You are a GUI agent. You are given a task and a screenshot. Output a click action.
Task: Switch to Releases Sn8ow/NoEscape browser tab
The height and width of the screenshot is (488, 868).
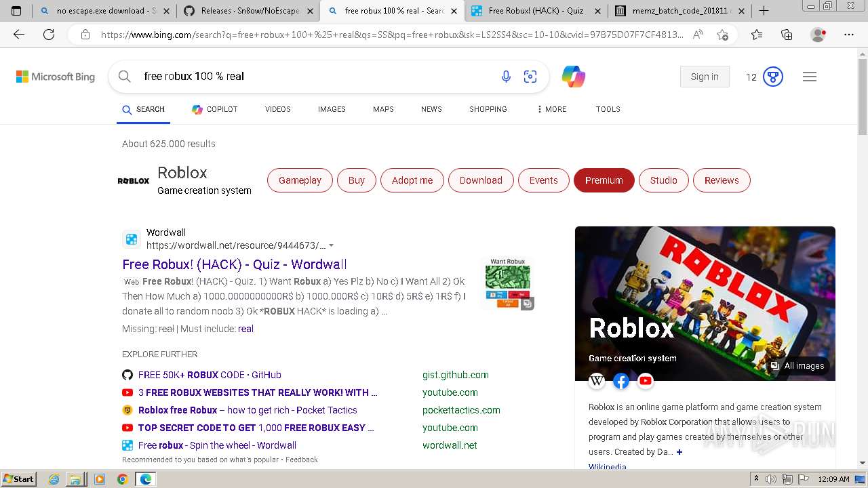click(248, 11)
